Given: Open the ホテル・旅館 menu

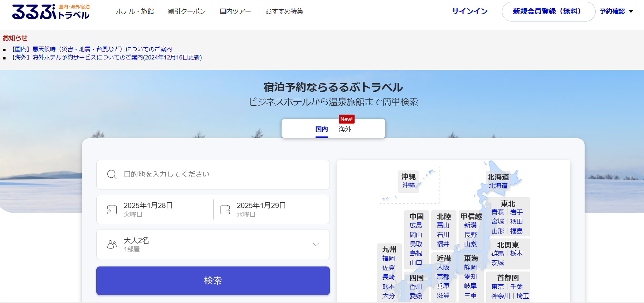Looking at the screenshot, I should (x=135, y=11).
